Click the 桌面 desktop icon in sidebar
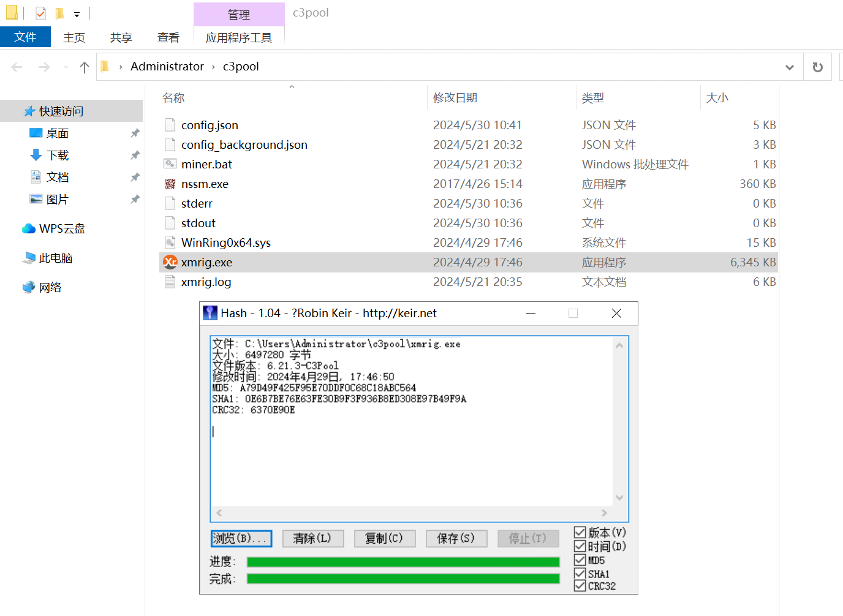This screenshot has height=616, width=843. pos(36,133)
